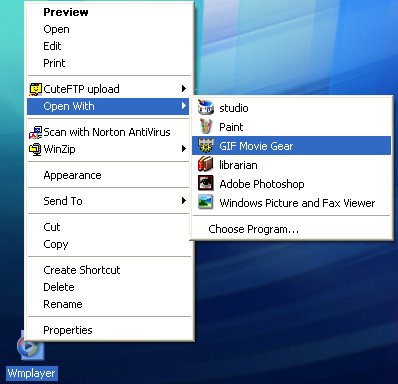Click the Adobe Photoshop eye icon

pyautogui.click(x=205, y=184)
